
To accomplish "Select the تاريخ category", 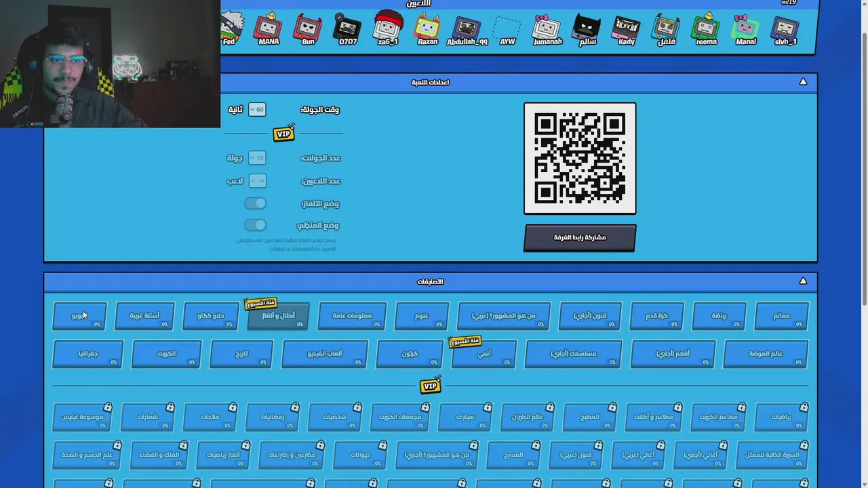I will [241, 354].
